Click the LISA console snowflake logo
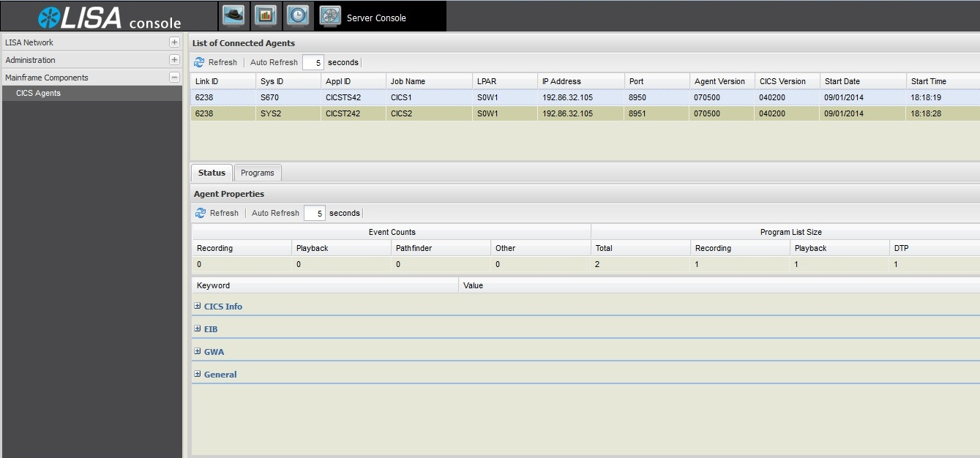This screenshot has width=980, height=458. pos(50,18)
